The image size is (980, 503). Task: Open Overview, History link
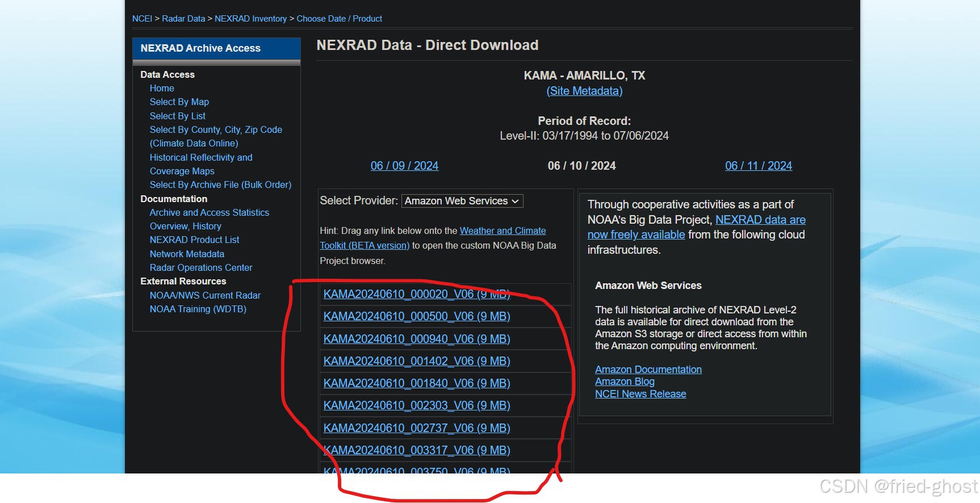(186, 226)
